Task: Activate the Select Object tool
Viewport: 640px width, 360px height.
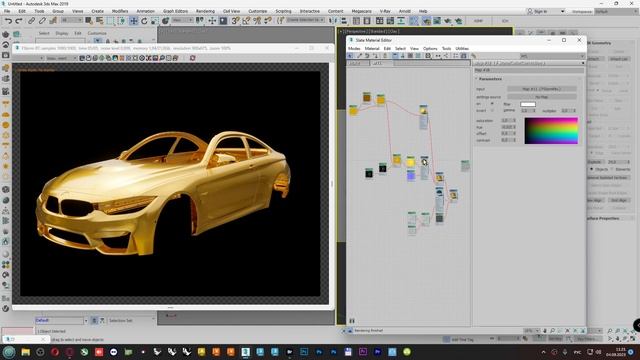Action: (x=89, y=21)
